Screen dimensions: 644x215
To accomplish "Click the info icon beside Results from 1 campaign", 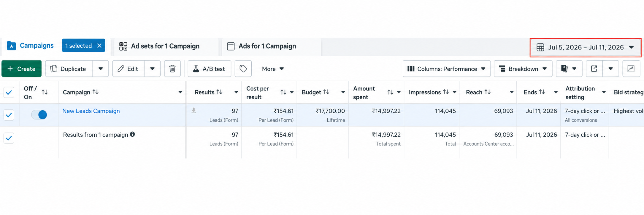I will point(132,134).
